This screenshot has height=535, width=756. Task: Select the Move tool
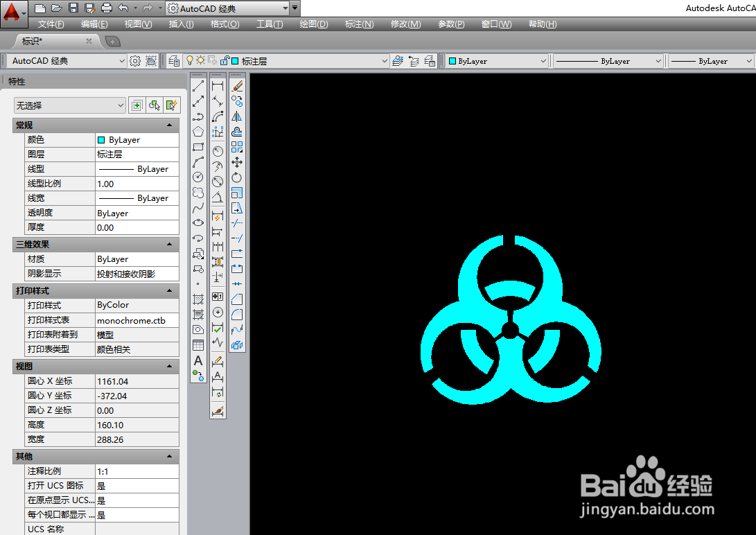(x=237, y=162)
